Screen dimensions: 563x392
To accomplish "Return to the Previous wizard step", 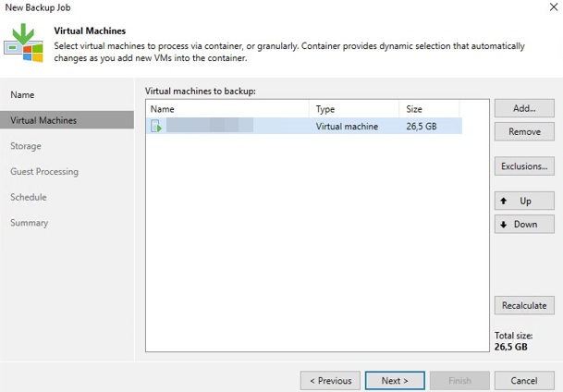I will [x=330, y=380].
